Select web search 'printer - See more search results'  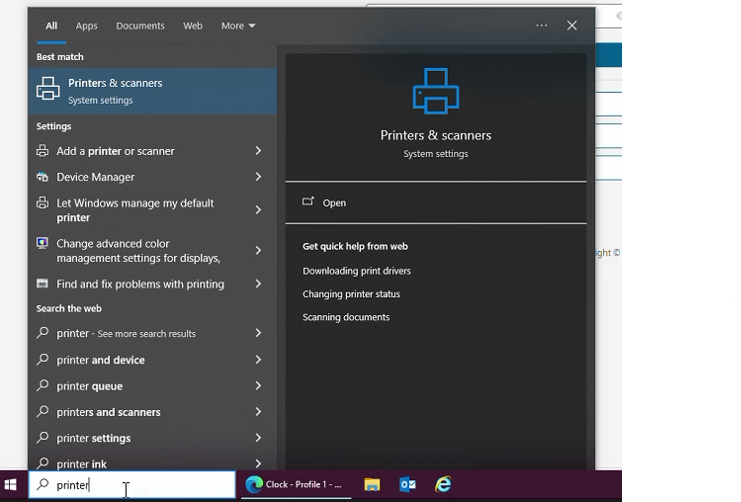point(126,333)
